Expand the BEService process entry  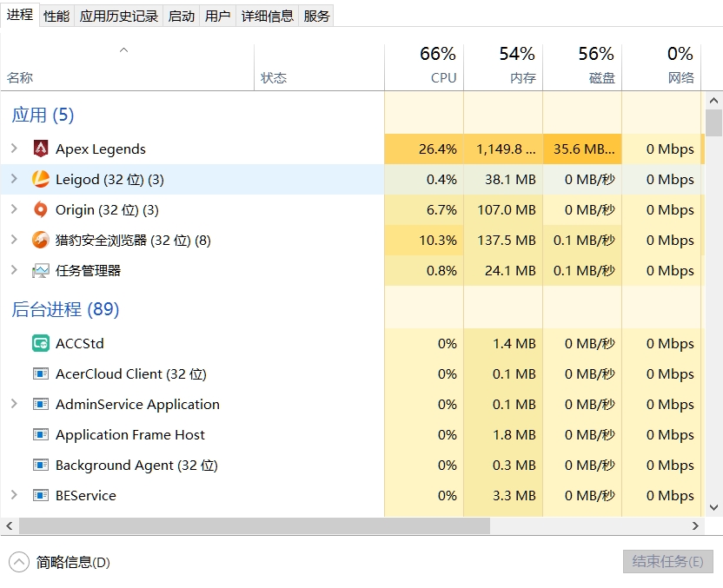[14, 496]
